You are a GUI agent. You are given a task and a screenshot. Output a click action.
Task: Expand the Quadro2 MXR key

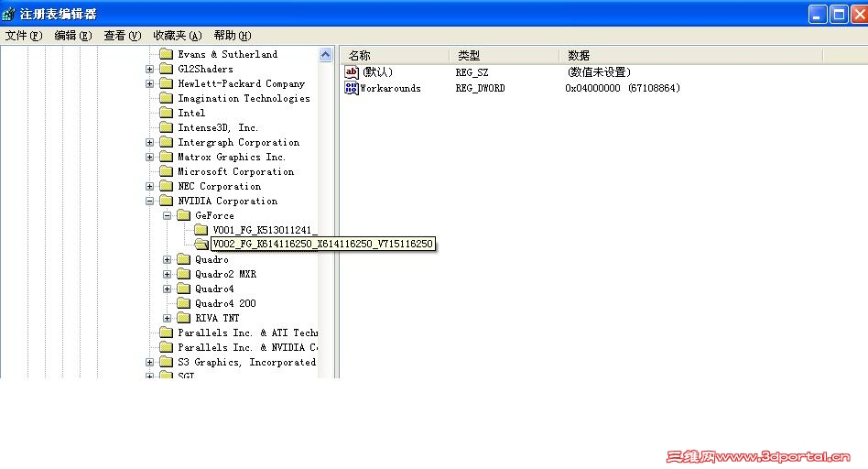(168, 274)
